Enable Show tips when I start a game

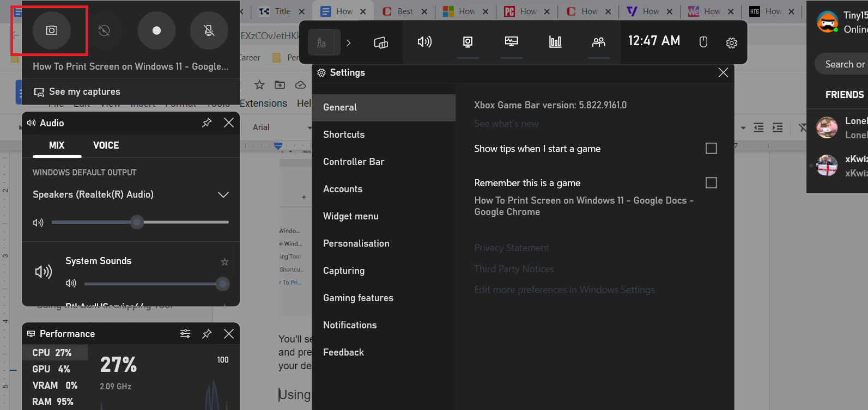coord(711,148)
